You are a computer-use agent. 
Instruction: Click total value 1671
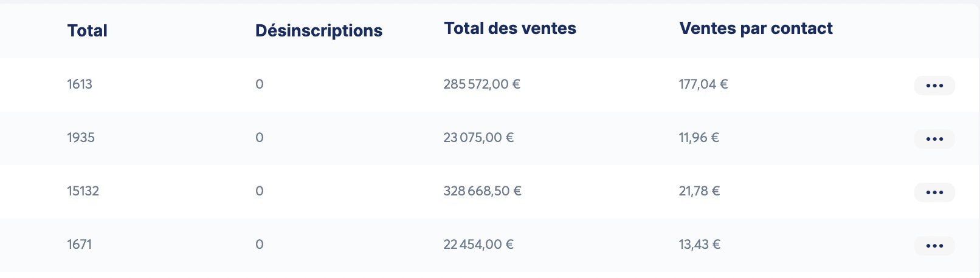point(80,245)
